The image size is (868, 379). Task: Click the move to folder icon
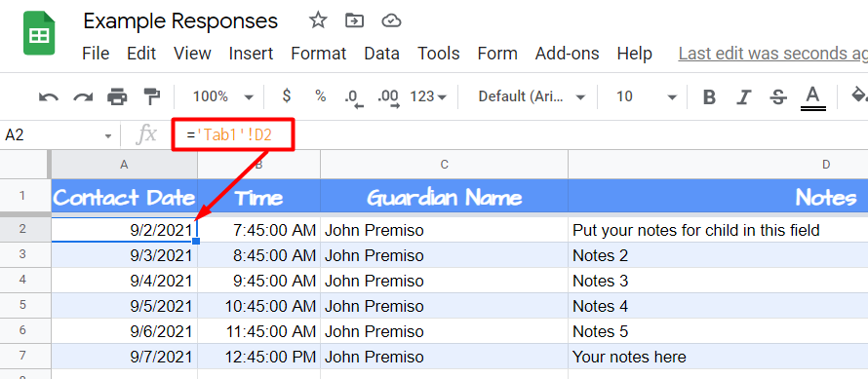[x=354, y=21]
